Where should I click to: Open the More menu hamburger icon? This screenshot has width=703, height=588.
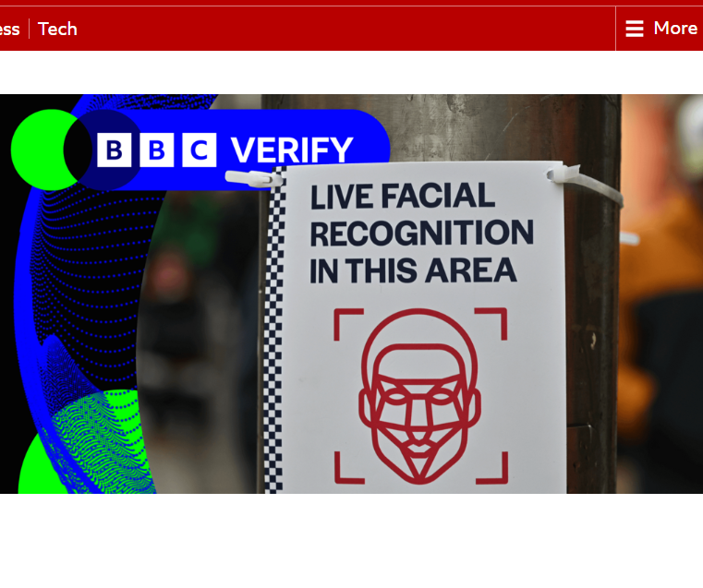[x=635, y=29]
